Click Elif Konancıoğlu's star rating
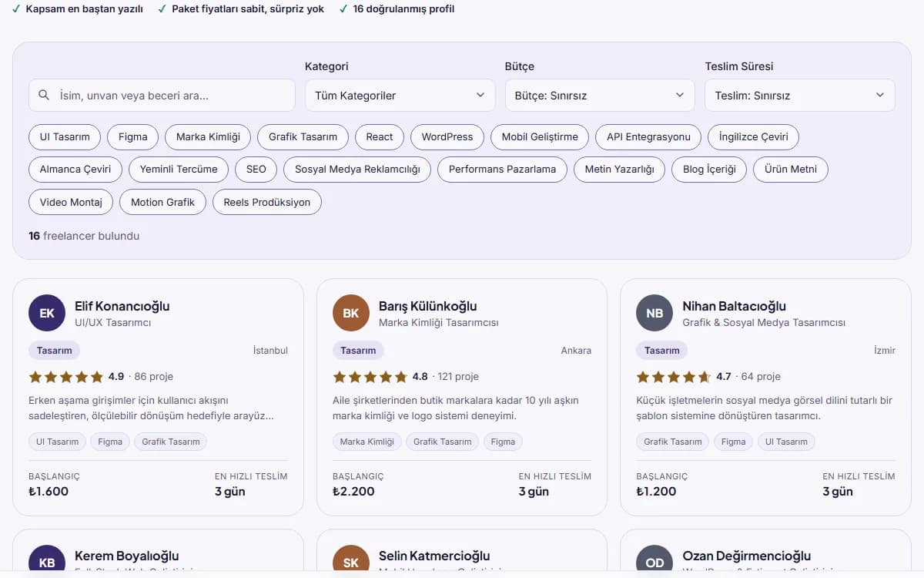 coord(65,377)
